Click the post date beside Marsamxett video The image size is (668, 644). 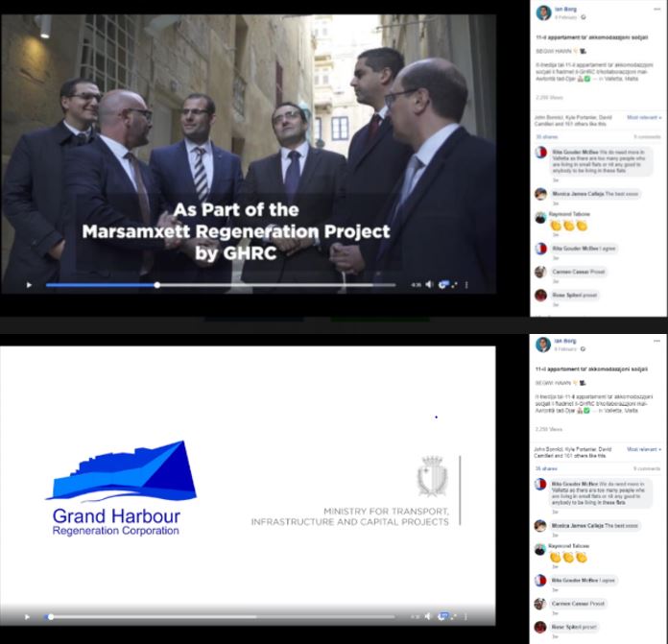[565, 17]
